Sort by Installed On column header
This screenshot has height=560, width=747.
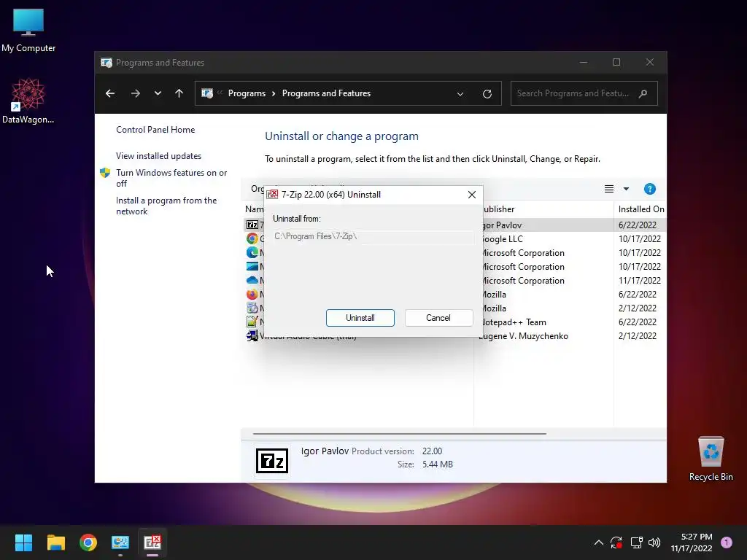tap(640, 209)
